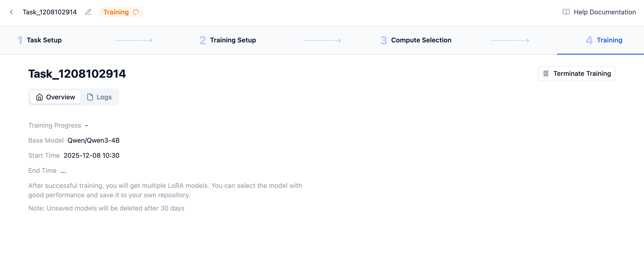Click the step 4 number indicator
Screen dimensions: 644x267
click(x=589, y=40)
